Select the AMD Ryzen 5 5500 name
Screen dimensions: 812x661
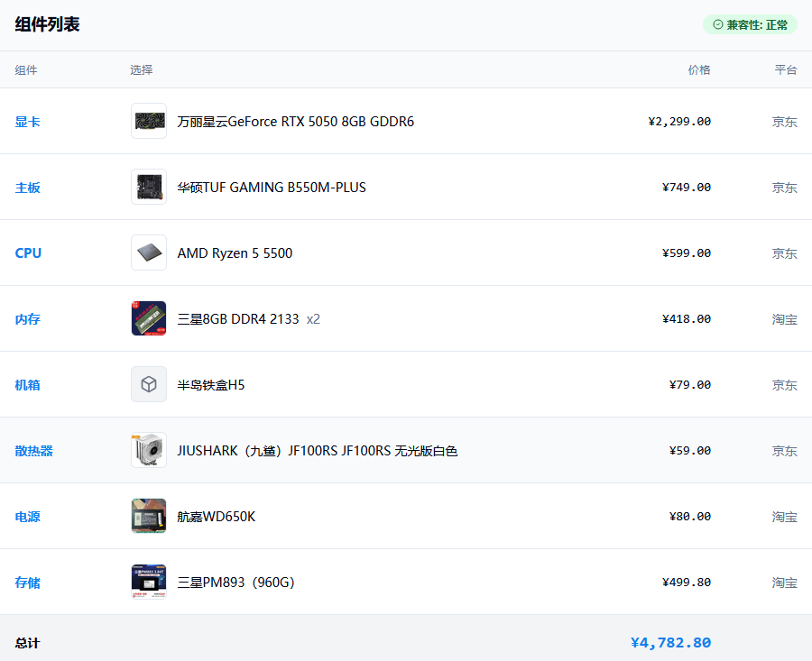coord(235,252)
